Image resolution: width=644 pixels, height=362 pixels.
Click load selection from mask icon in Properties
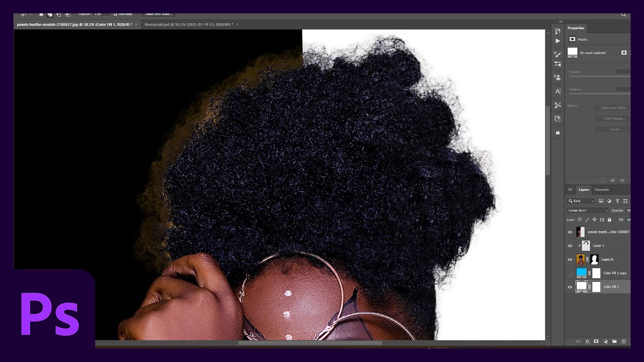click(603, 180)
